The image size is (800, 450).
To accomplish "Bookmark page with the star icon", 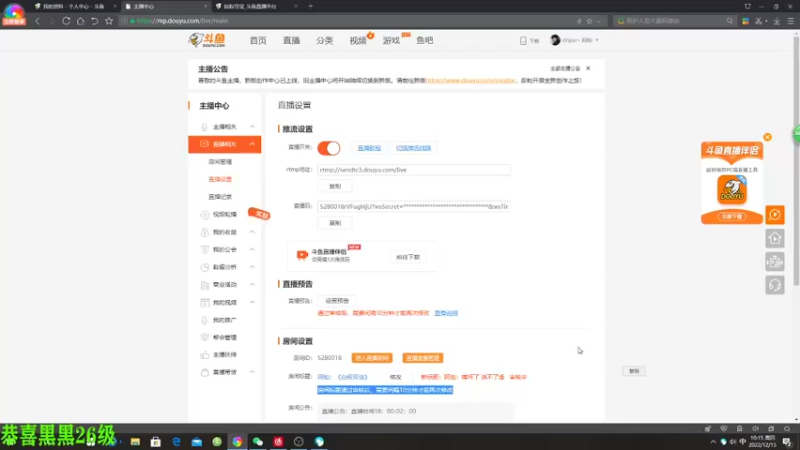I will (x=109, y=21).
